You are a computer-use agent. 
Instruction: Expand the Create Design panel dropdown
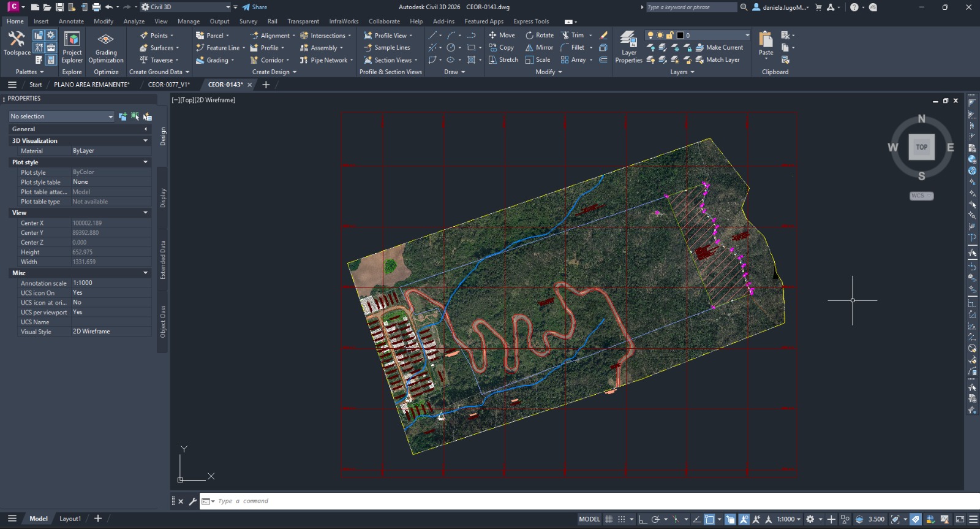(274, 72)
